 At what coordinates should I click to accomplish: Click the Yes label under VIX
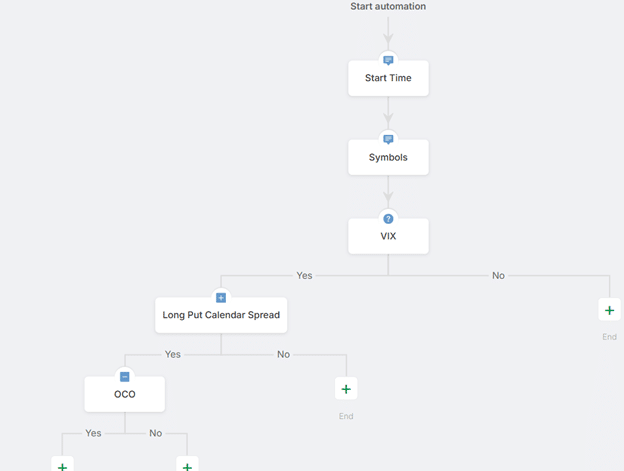point(304,275)
